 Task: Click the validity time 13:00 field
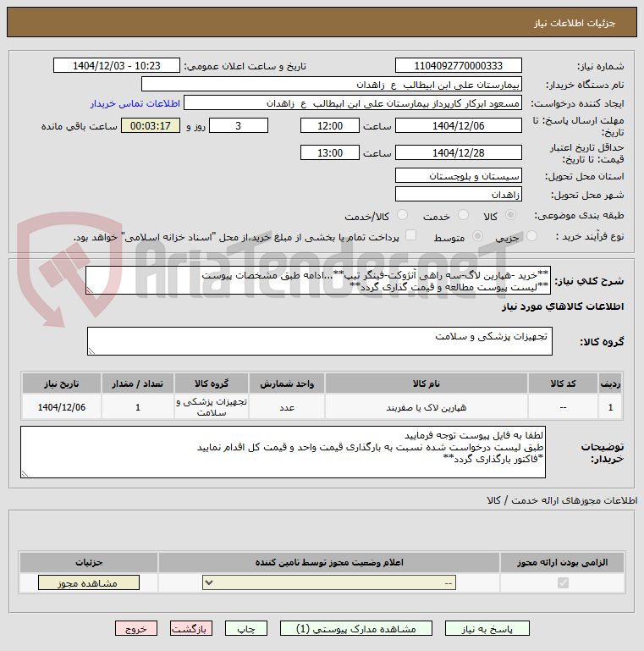pyautogui.click(x=330, y=152)
